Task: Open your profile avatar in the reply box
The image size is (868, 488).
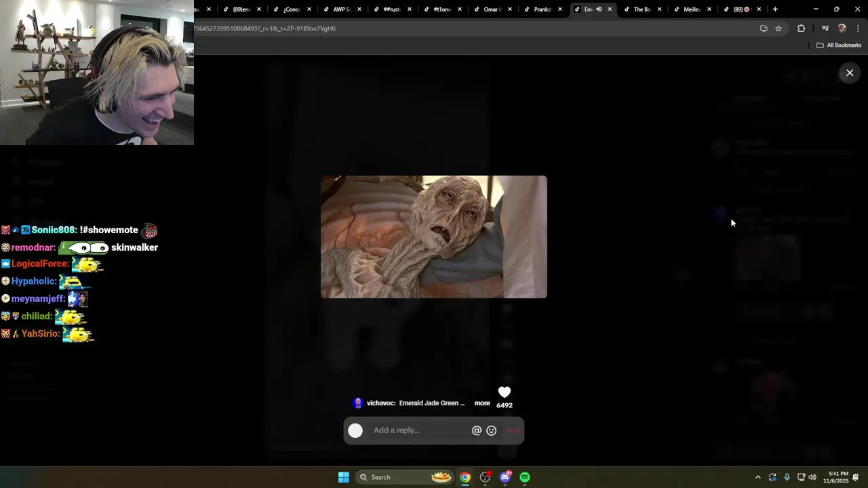Action: [355, 430]
